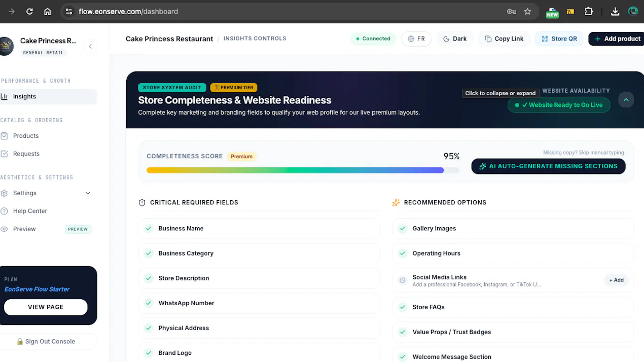Click the shield icon beside Critical Required Fields

[x=142, y=203]
